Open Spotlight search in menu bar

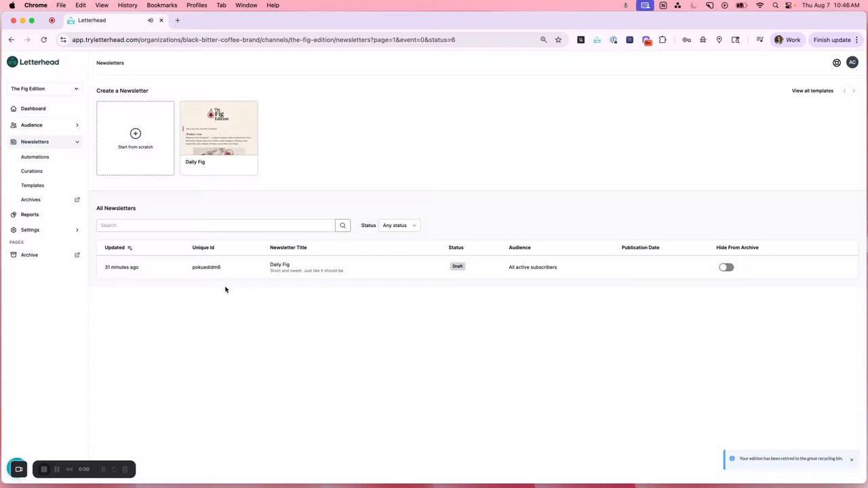point(775,5)
